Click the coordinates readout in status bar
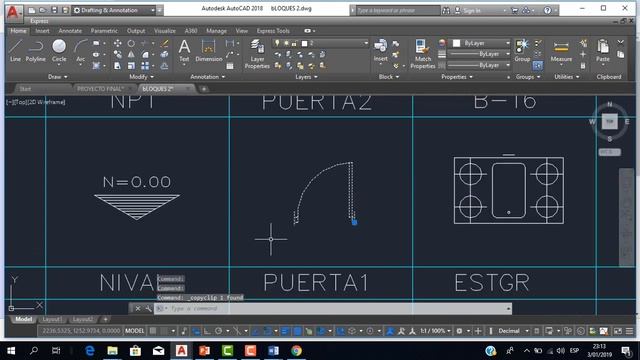 tap(81, 331)
